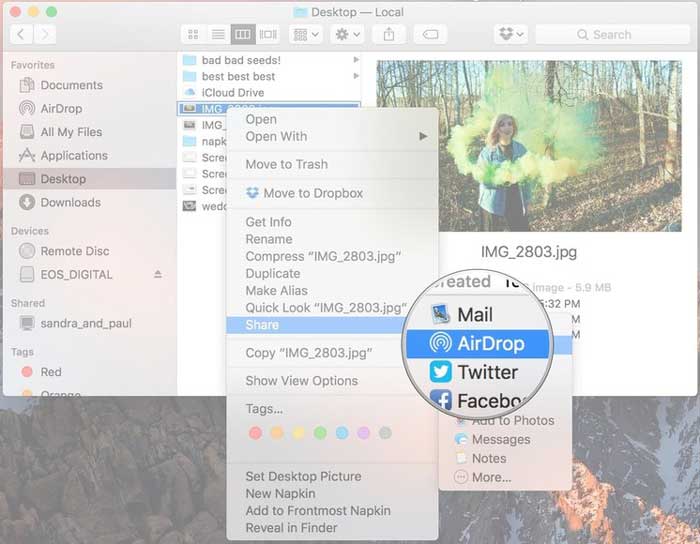Open the action gear menu
700x544 pixels.
347,34
